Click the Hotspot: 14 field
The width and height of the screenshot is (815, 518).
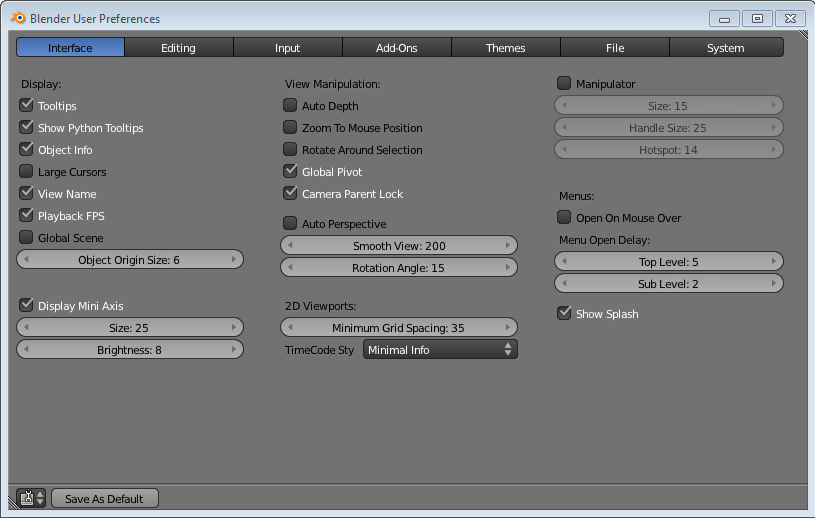click(668, 150)
